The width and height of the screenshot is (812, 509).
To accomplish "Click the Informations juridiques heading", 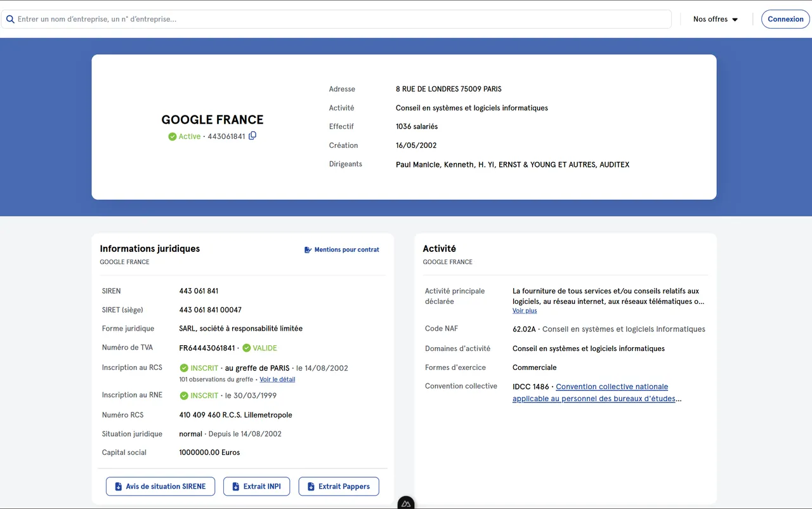I will click(150, 249).
